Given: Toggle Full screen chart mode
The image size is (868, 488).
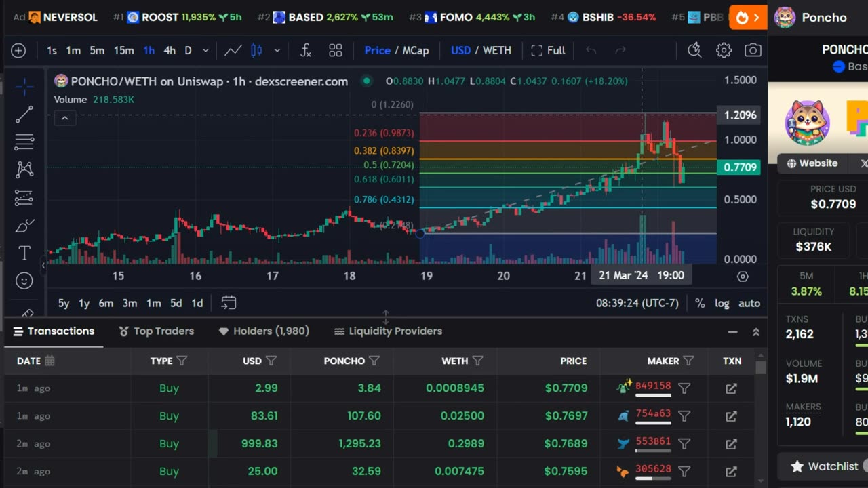Looking at the screenshot, I should pyautogui.click(x=548, y=50).
